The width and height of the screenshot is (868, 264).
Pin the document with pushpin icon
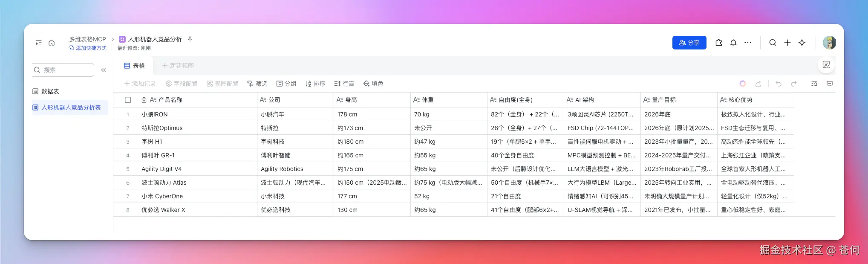(x=190, y=39)
